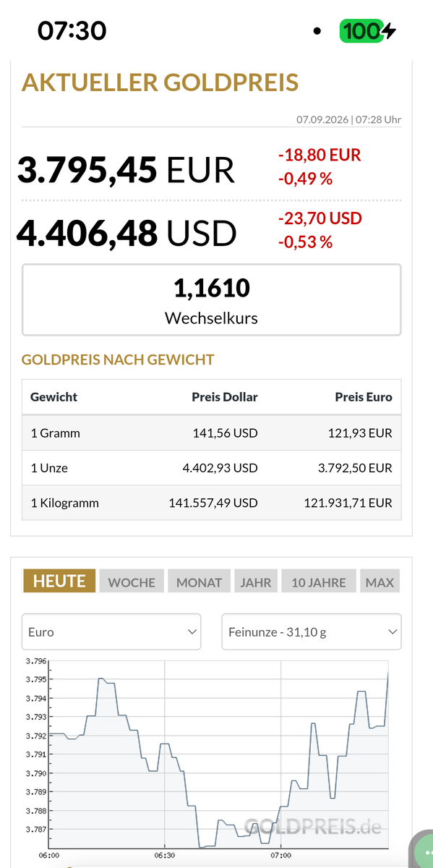
Task: Show the JAHR chart range
Action: [256, 582]
